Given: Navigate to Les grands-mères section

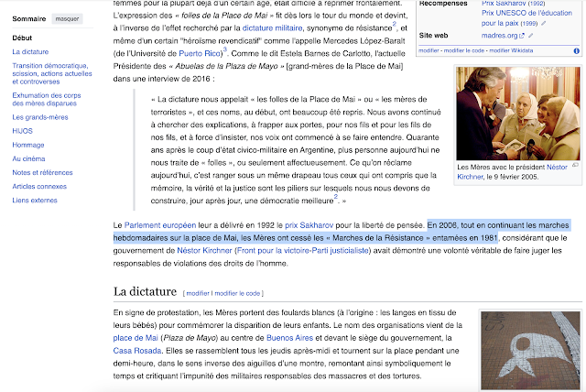Looking at the screenshot, I should click(x=40, y=117).
